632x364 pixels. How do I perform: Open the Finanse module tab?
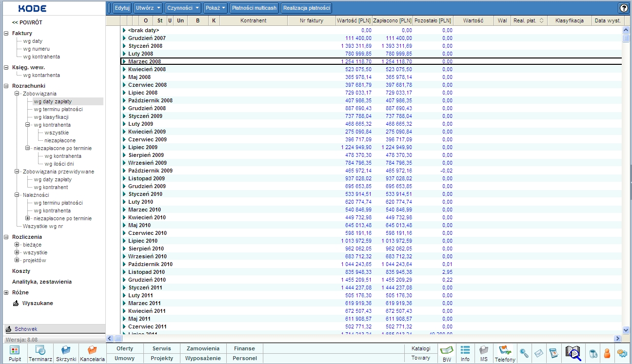pyautogui.click(x=244, y=348)
